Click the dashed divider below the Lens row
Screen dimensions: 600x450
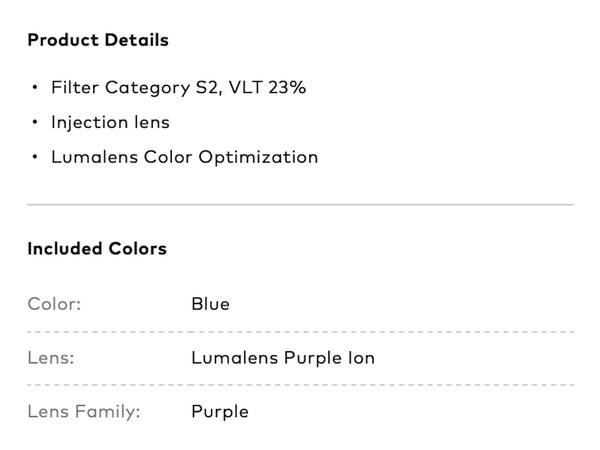(300, 384)
